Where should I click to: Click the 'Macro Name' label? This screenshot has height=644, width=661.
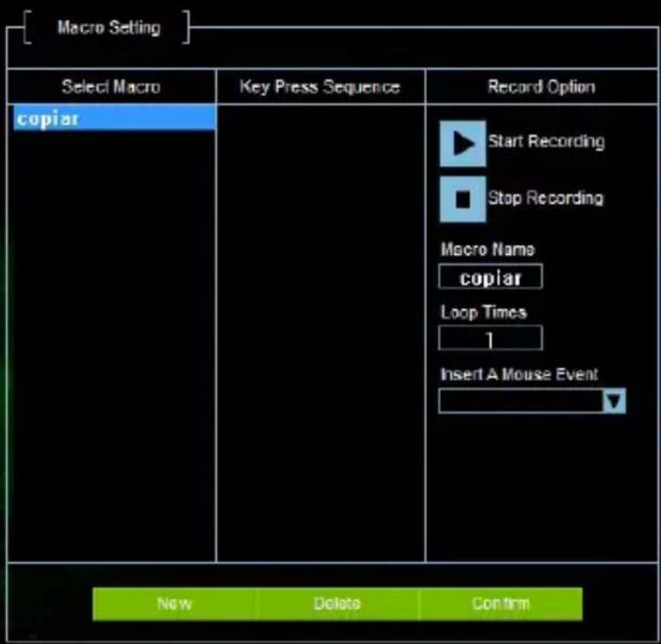coord(487,249)
